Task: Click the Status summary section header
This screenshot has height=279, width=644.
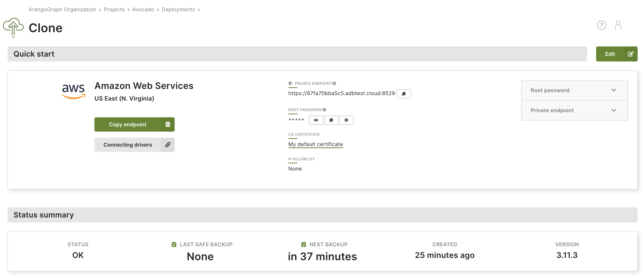Action: click(322, 215)
